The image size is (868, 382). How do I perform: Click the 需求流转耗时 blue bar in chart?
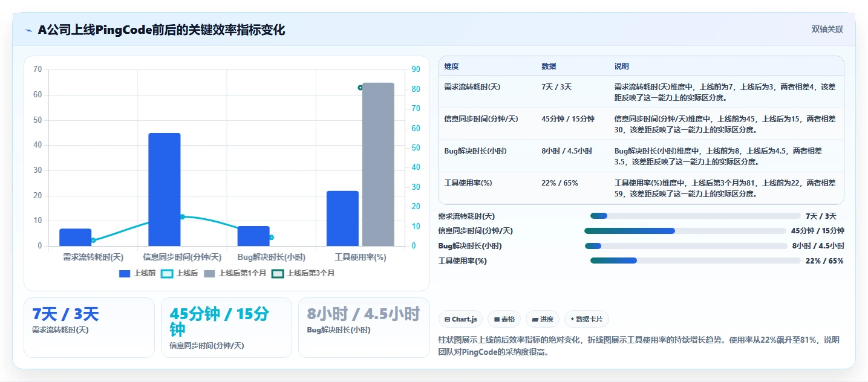click(x=75, y=238)
